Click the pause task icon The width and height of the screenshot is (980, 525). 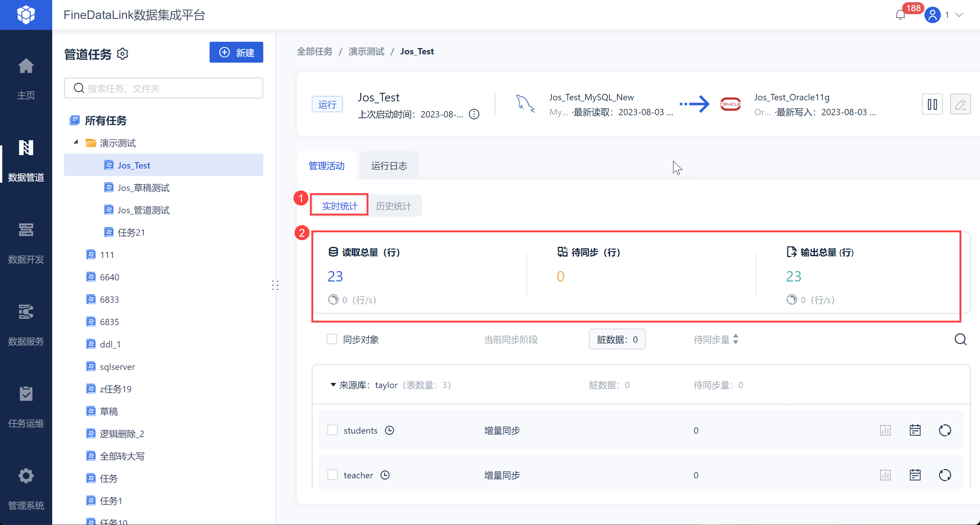[932, 104]
